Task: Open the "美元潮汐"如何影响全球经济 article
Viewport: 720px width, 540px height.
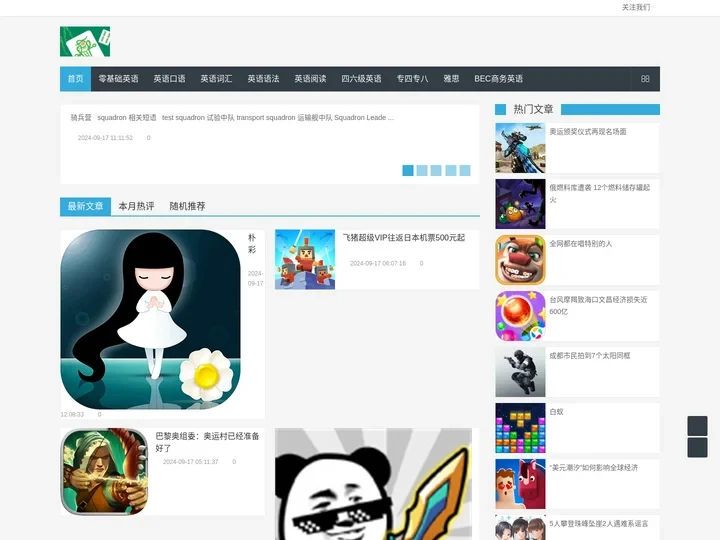Action: pyautogui.click(x=593, y=468)
